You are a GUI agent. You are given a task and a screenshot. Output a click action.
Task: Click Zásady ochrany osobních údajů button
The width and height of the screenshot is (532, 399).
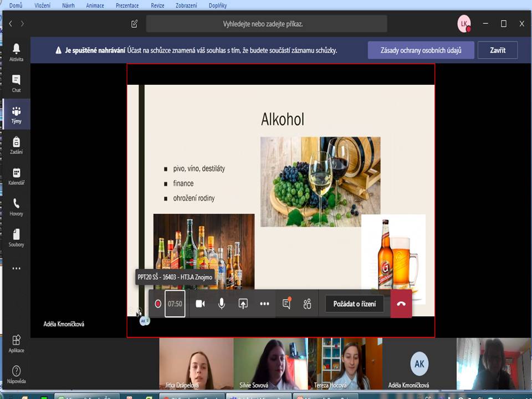coord(420,50)
